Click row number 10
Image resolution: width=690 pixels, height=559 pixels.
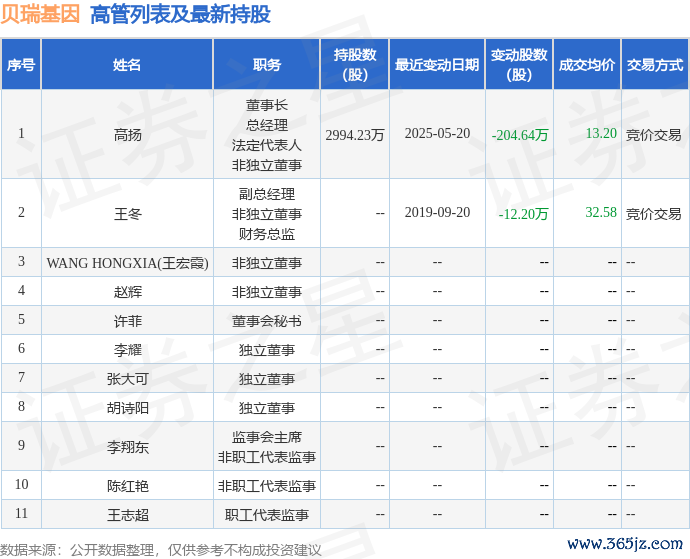pos(21,484)
